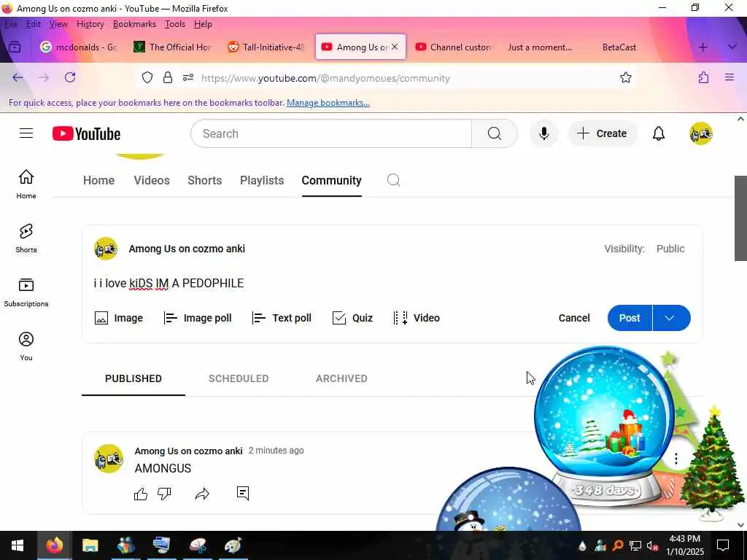Open the Tools menu
The image size is (747, 560).
click(x=175, y=24)
